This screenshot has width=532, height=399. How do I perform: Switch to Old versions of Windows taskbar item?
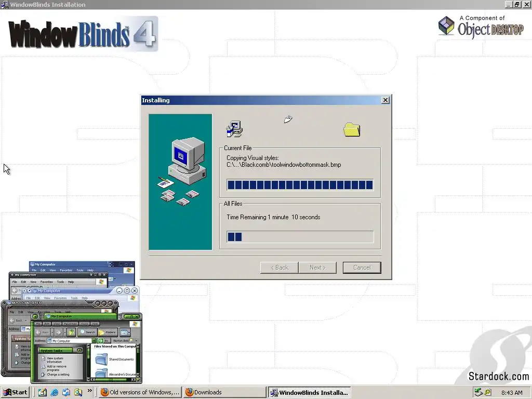140,392
